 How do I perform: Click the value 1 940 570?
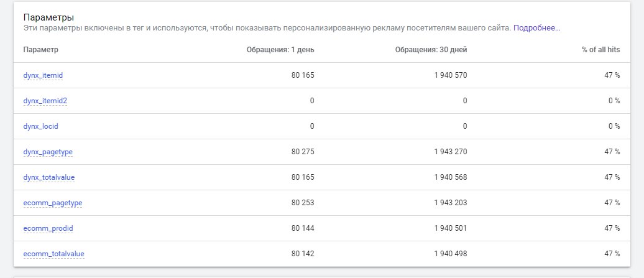pyautogui.click(x=451, y=75)
